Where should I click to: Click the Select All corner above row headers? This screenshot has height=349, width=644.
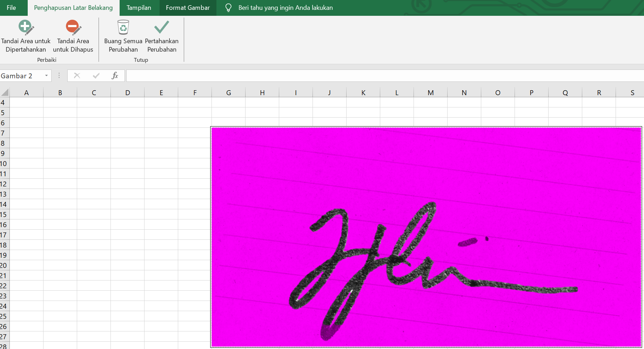point(5,92)
